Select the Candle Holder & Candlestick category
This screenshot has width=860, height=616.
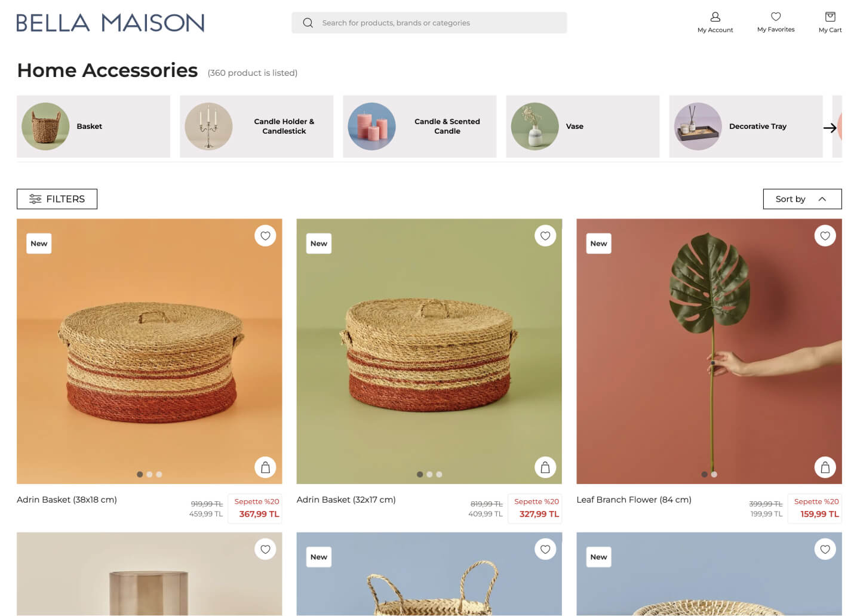256,127
